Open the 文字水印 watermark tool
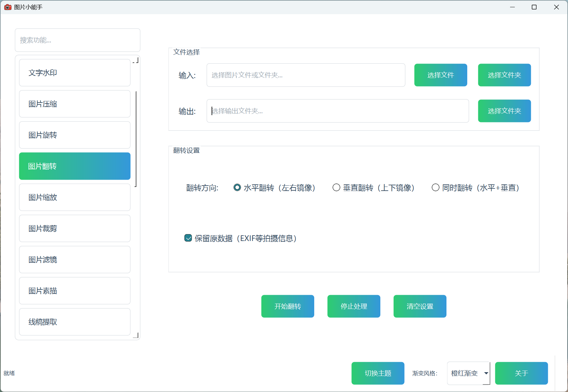 point(74,73)
